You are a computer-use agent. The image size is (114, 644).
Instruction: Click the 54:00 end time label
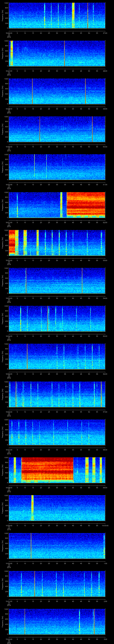pyautogui.click(x=105, y=298)
